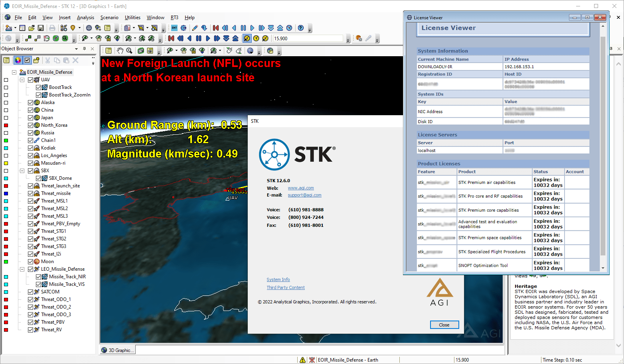The image size is (624, 364).
Task: Uncheck the BoostTrack sensor checkbox
Action: click(39, 87)
